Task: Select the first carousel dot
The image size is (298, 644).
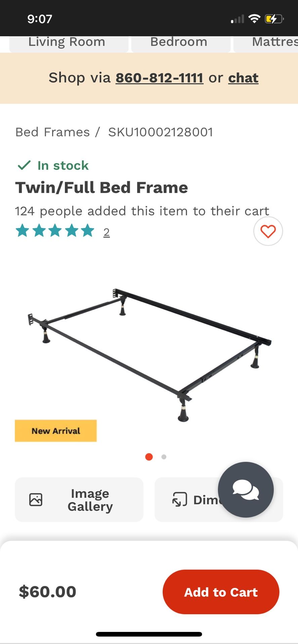Action: pos(149,457)
